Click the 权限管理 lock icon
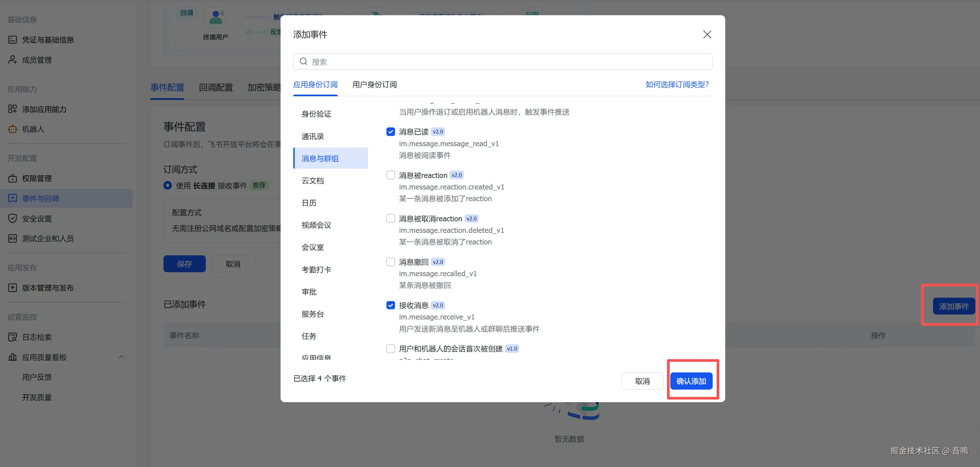The height and width of the screenshot is (467, 980). 13,178
